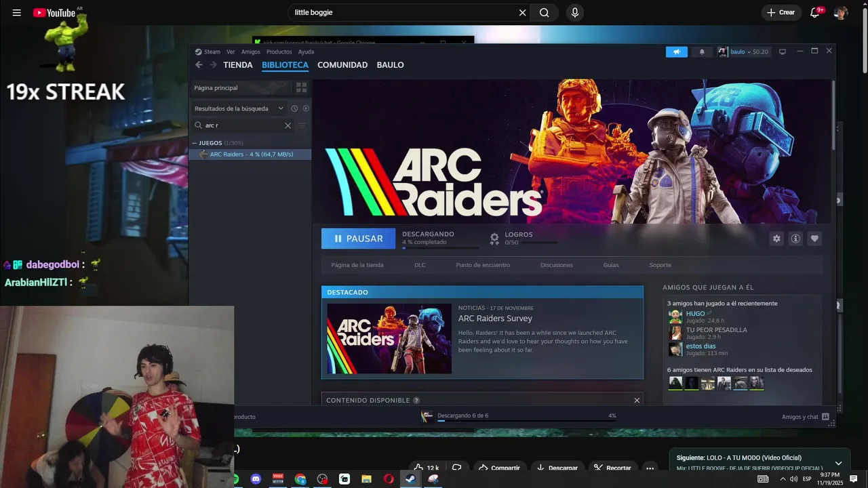
Task: Show game information icon
Action: 795,239
